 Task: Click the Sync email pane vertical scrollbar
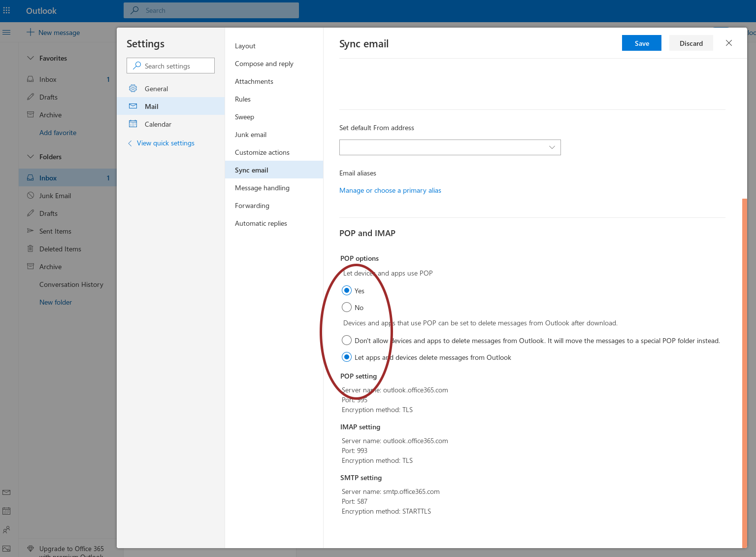coord(745,373)
